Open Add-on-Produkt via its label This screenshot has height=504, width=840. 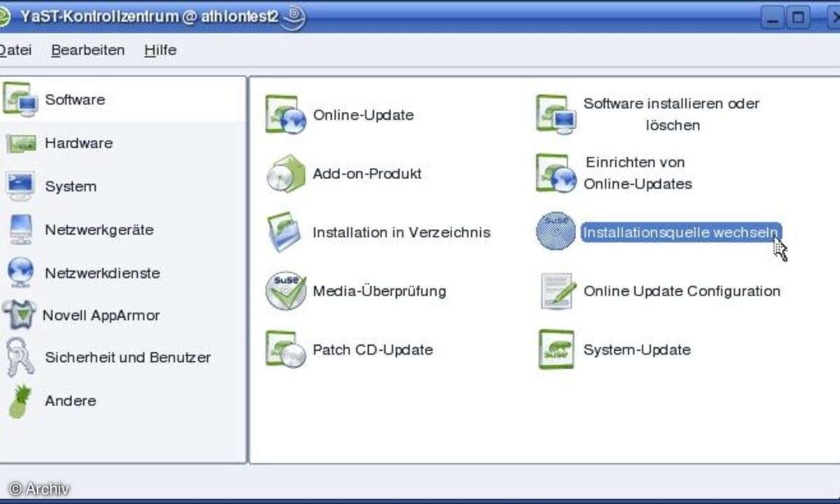(x=367, y=174)
